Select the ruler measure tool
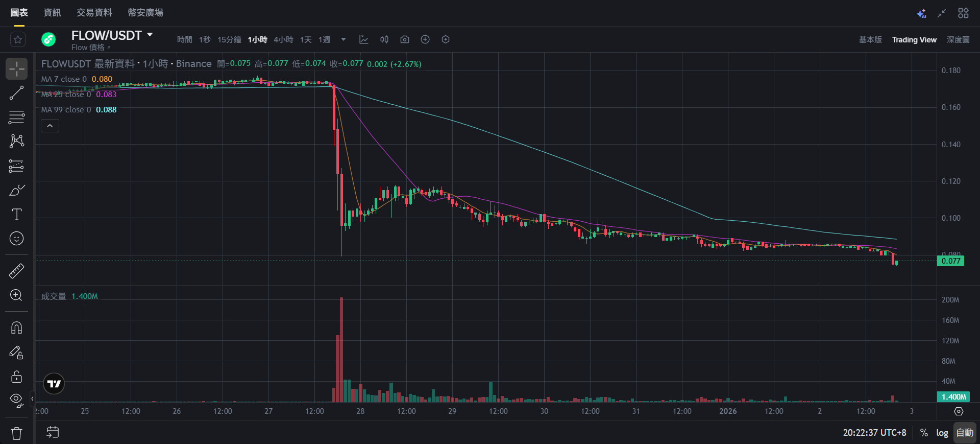Screen dimensions: 980x444 pyautogui.click(x=16, y=271)
